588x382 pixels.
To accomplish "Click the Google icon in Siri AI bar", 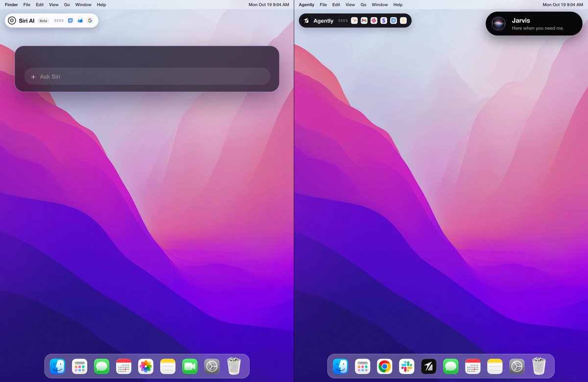I will [x=90, y=21].
